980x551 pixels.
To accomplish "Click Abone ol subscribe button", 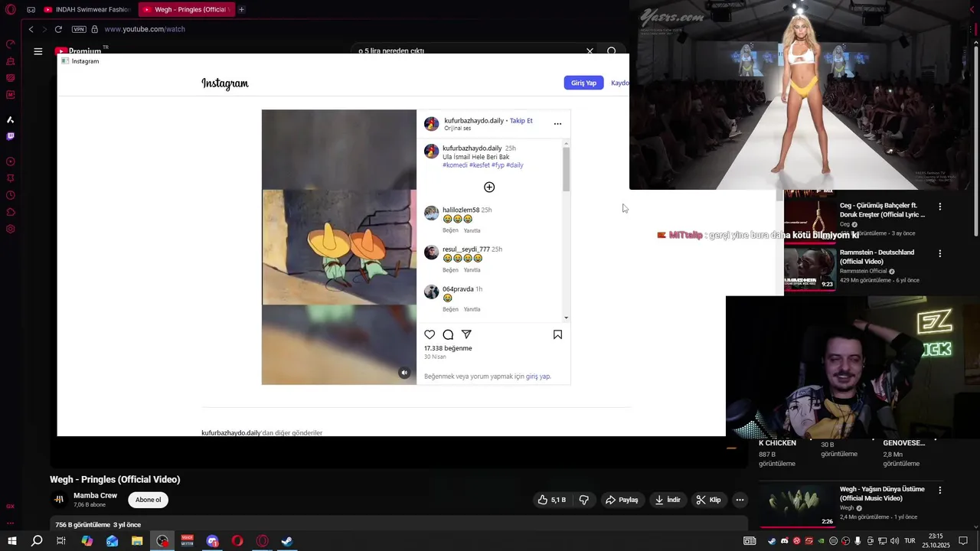I will 148,500.
